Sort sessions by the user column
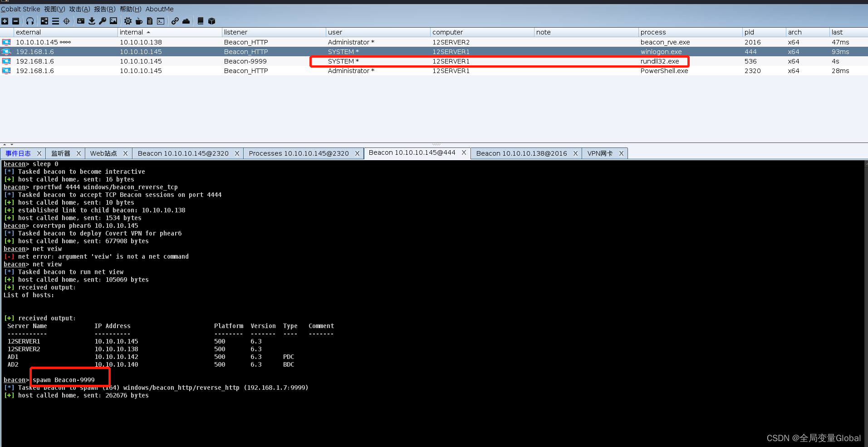This screenshot has width=868, height=447. [x=378, y=32]
